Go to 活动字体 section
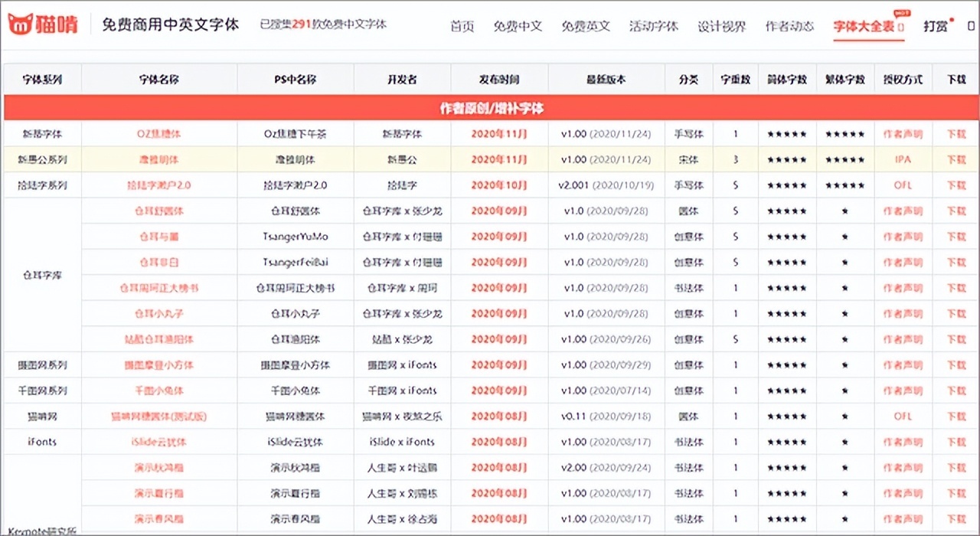Viewport: 980px width, 536px height. [654, 26]
